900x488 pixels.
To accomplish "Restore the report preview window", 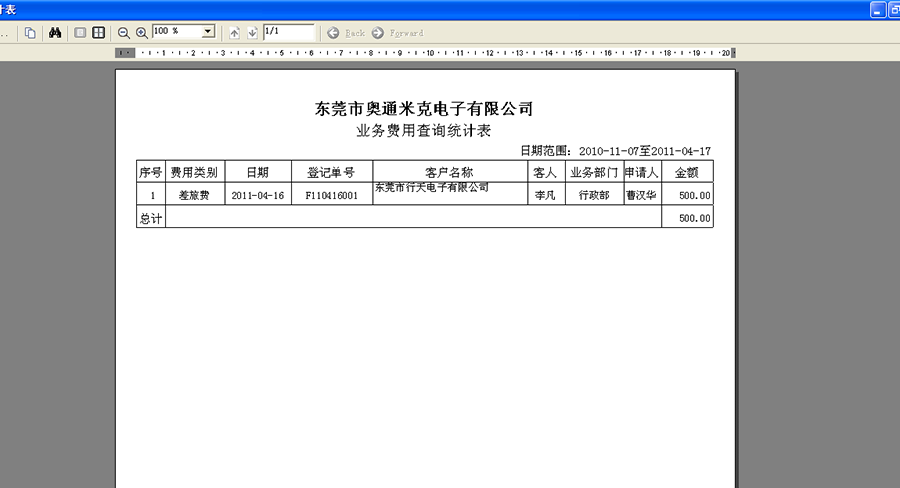I will 894,10.
